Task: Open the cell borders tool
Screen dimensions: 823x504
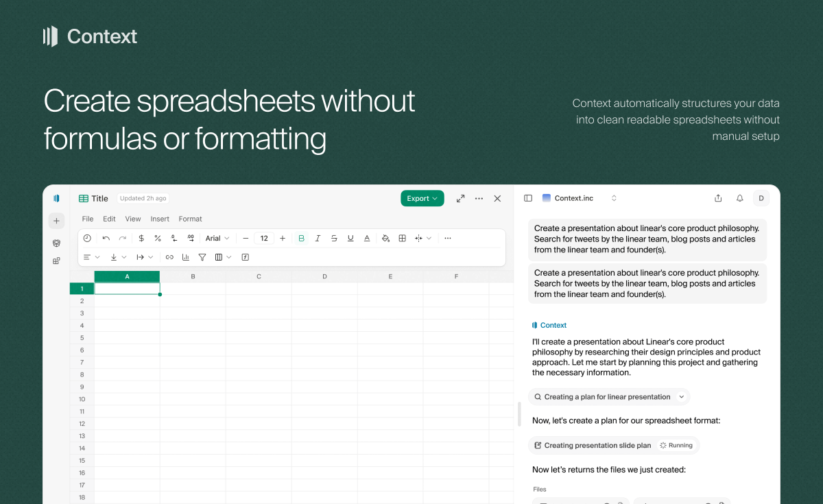Action: pyautogui.click(x=402, y=238)
